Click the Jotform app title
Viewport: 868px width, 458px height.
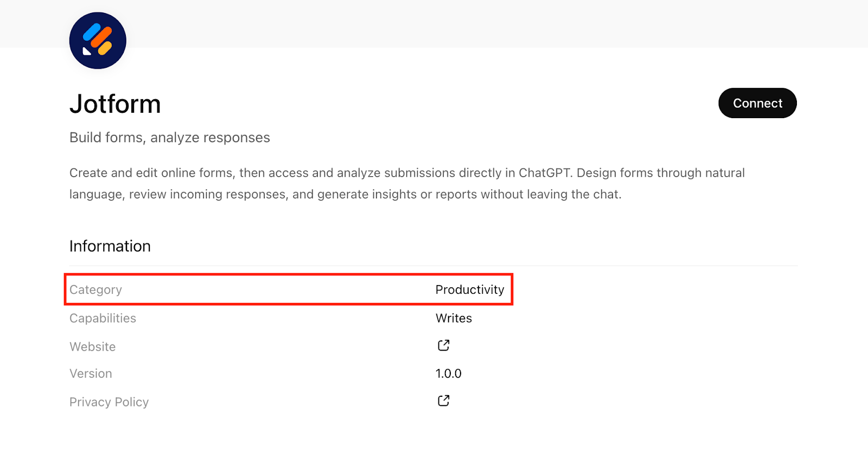[x=115, y=104]
